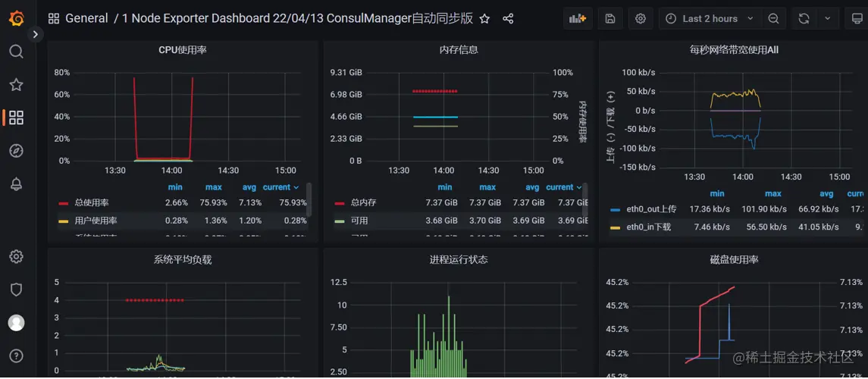This screenshot has width=868, height=379.
Task: Refresh the dashboard
Action: click(804, 19)
